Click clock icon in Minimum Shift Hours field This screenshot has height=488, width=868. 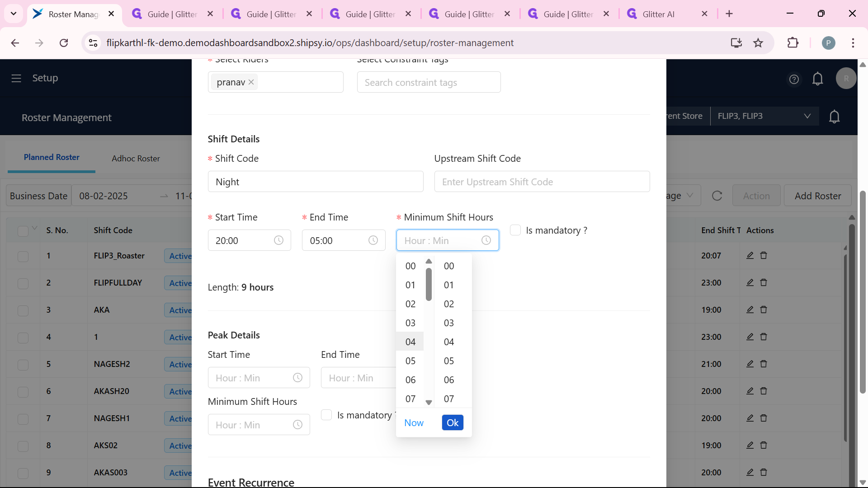click(486, 240)
